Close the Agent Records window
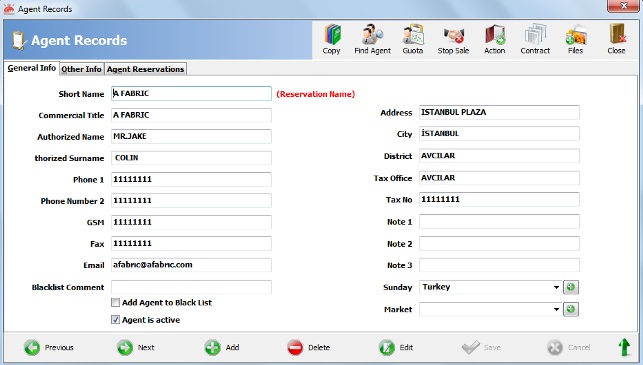 click(623, 6)
